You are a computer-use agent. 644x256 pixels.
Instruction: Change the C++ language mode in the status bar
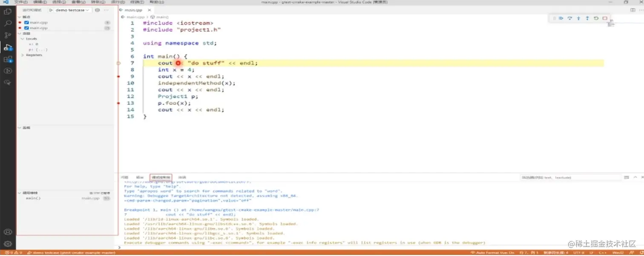click(x=603, y=253)
